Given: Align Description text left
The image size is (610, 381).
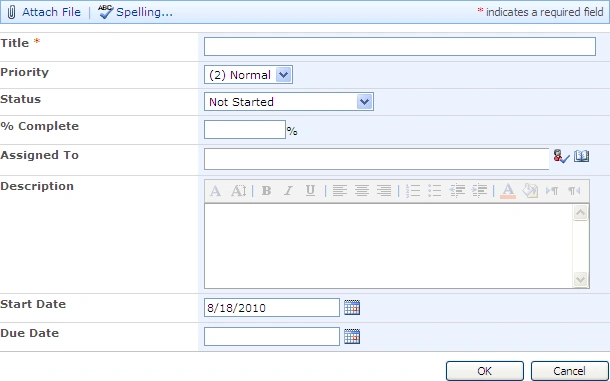Looking at the screenshot, I should (340, 191).
